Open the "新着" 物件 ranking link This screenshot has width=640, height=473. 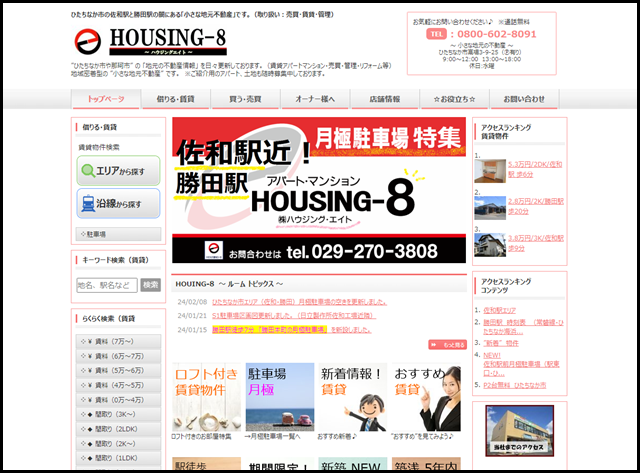pos(501,343)
